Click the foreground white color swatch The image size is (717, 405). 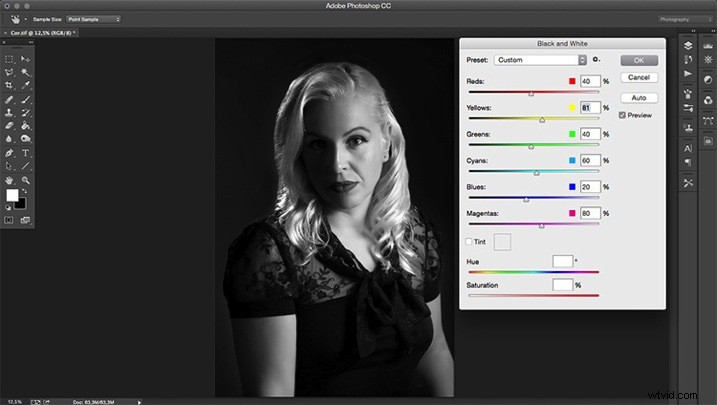tap(11, 195)
